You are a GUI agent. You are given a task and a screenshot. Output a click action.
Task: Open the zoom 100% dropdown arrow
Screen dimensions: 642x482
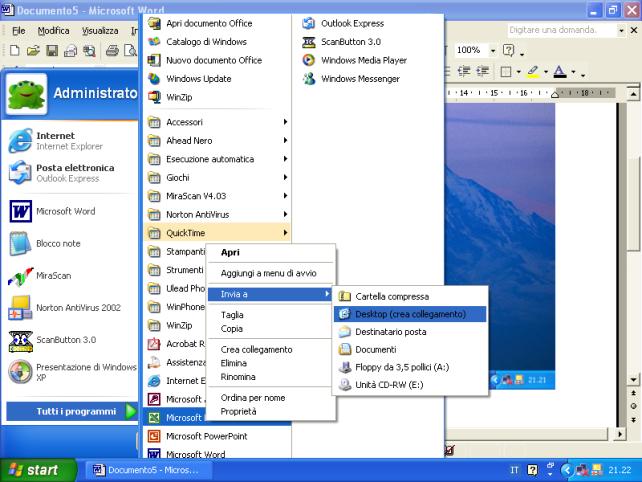point(493,50)
